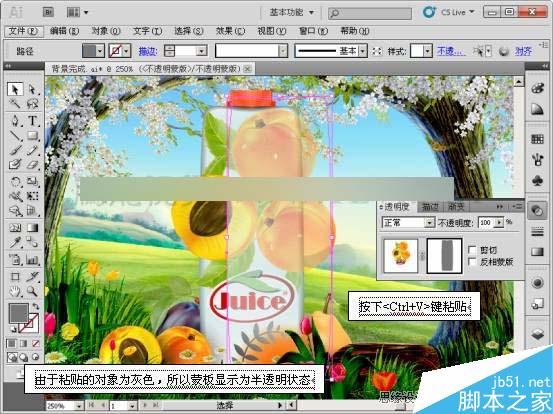Viewport: 553px width, 414px height.
Task: Toggle link between artwork and mask thumbnails
Action: 422,256
